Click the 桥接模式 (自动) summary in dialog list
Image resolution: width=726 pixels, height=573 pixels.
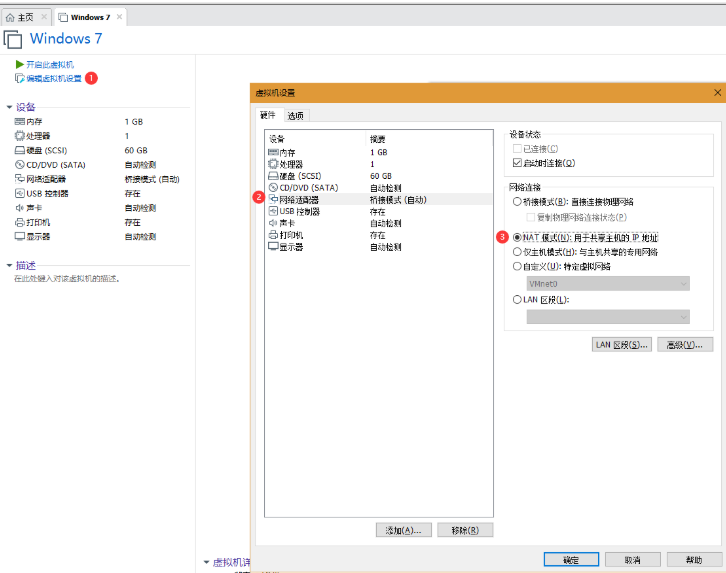(398, 200)
